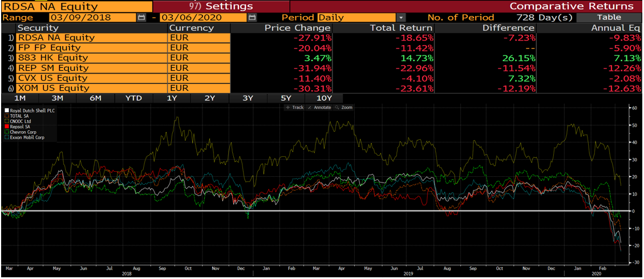The image size is (644, 279).
Task: Click Difference value 26.15%
Action: [519, 58]
